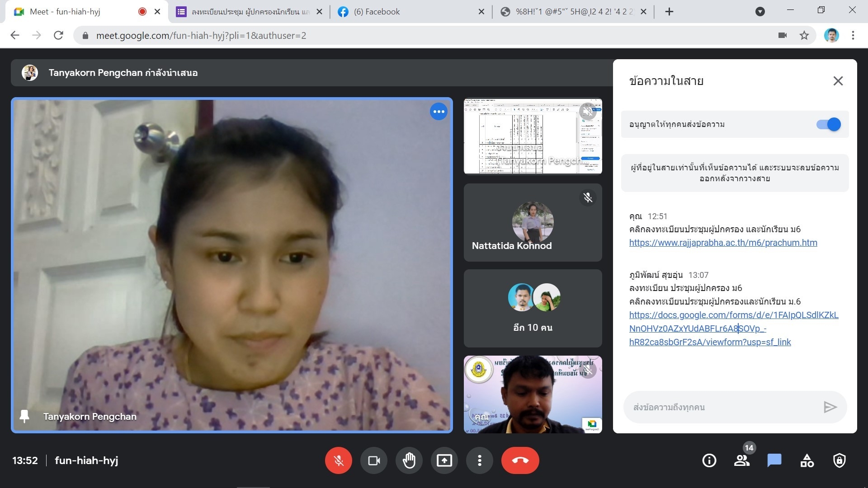The height and width of the screenshot is (488, 868).
Task: Show the participants list
Action: [x=741, y=460]
